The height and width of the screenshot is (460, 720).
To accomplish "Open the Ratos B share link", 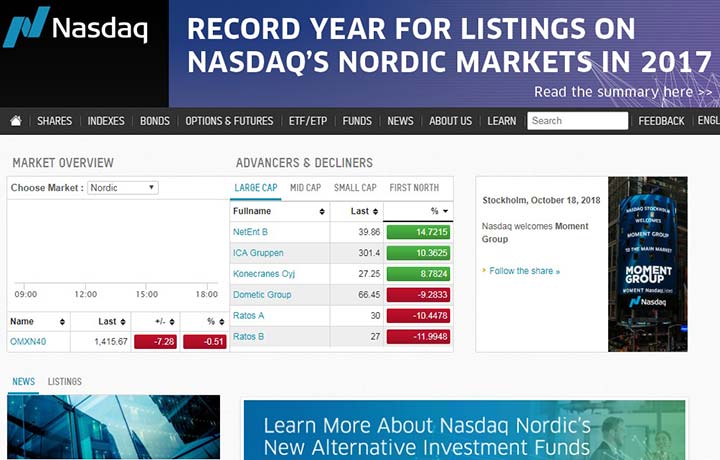I will pyautogui.click(x=248, y=337).
